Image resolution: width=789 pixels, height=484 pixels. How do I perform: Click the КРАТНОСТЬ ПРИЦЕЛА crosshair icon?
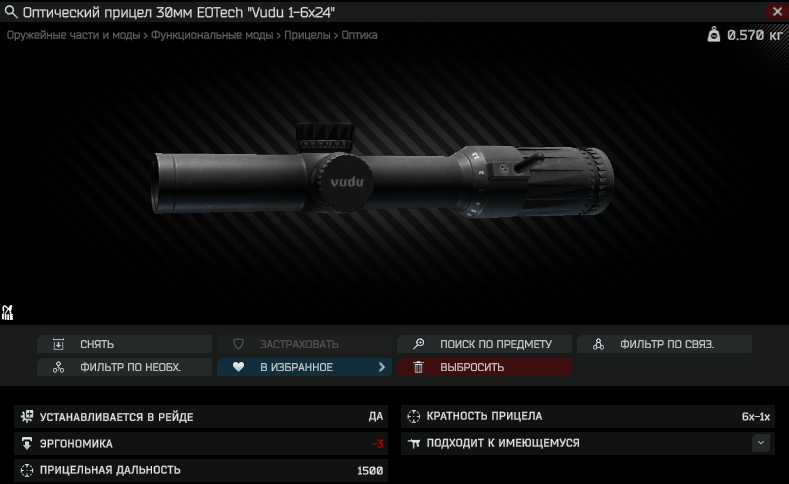pyautogui.click(x=414, y=417)
